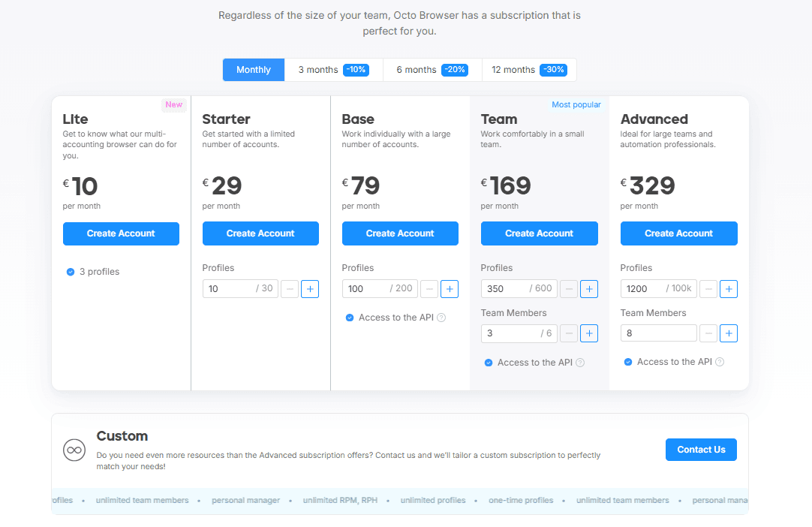Screen dimensions: 812x527
Task: Decrease Team plan team members
Action: tap(569, 334)
